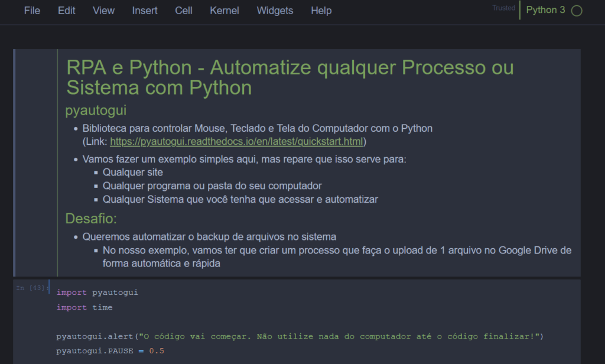Click 'Qualquer programa ou pasta do seu computador'
Image resolution: width=605 pixels, height=364 pixels.
click(212, 186)
